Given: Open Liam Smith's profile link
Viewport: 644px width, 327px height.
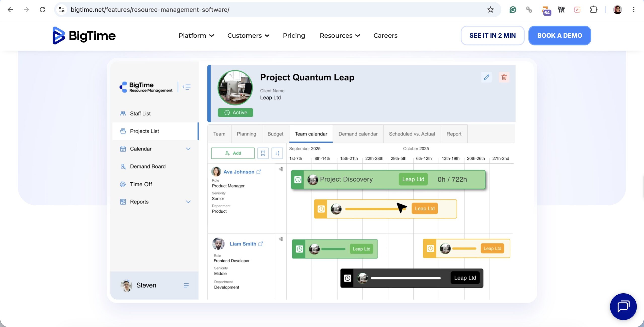Looking at the screenshot, I should tap(243, 244).
